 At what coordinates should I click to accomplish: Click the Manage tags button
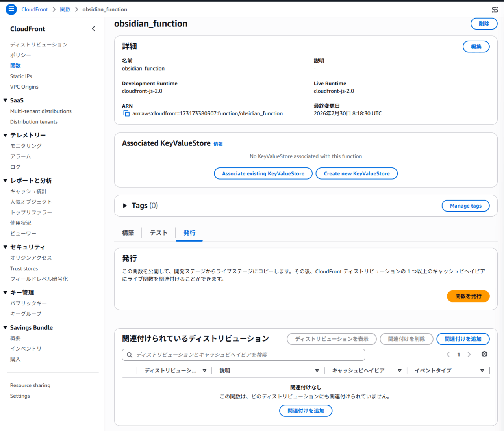[x=466, y=206]
